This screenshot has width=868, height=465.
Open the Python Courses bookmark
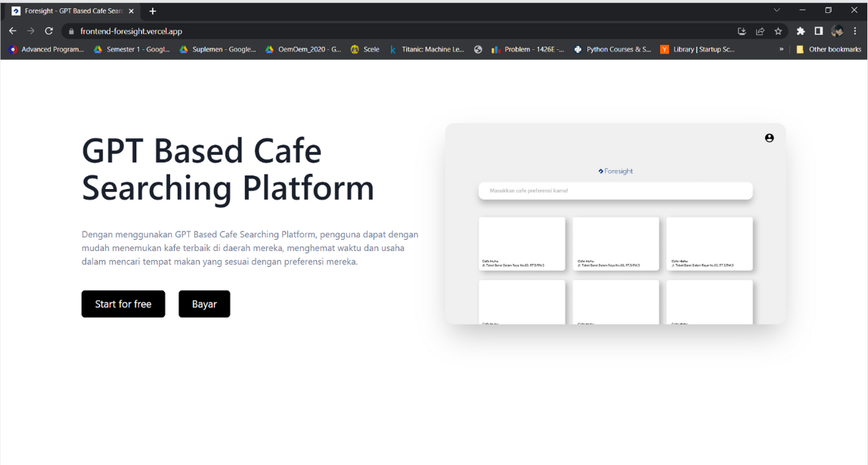click(x=612, y=49)
